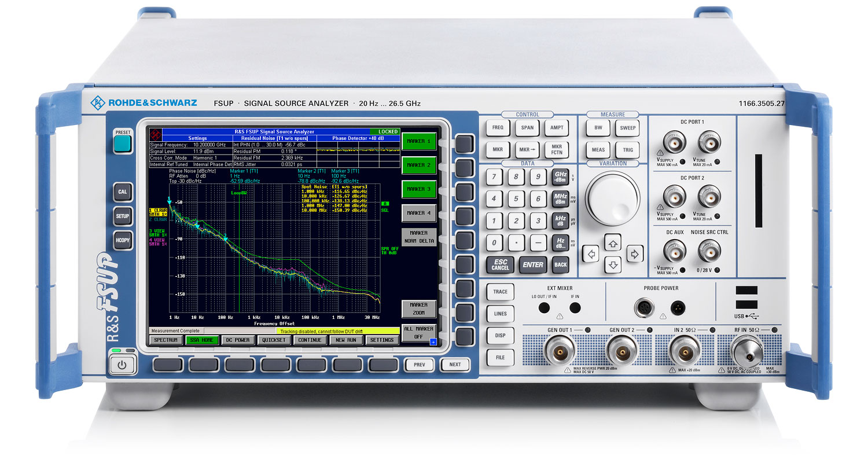Push the power standby button

122,365
